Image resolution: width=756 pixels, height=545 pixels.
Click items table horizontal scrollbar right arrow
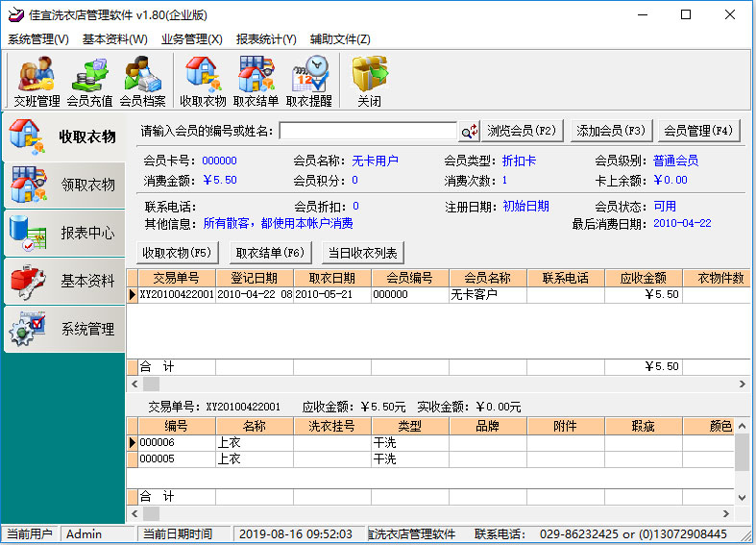726,514
